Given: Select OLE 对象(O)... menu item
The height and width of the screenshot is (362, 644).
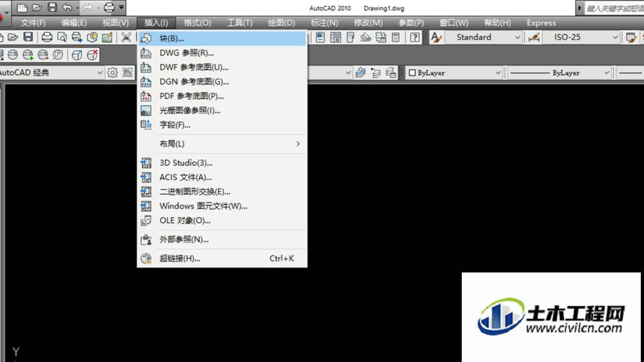Looking at the screenshot, I should [222, 221].
